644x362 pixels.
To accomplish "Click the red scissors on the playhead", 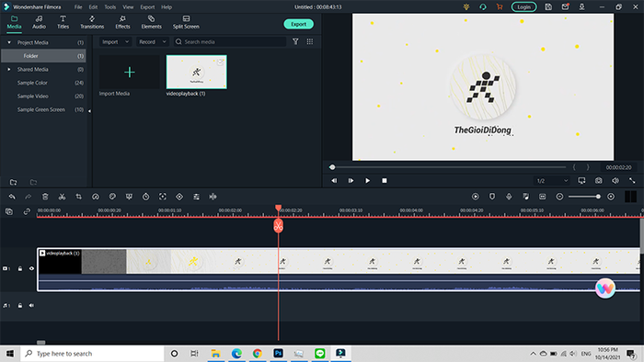I will [279, 226].
